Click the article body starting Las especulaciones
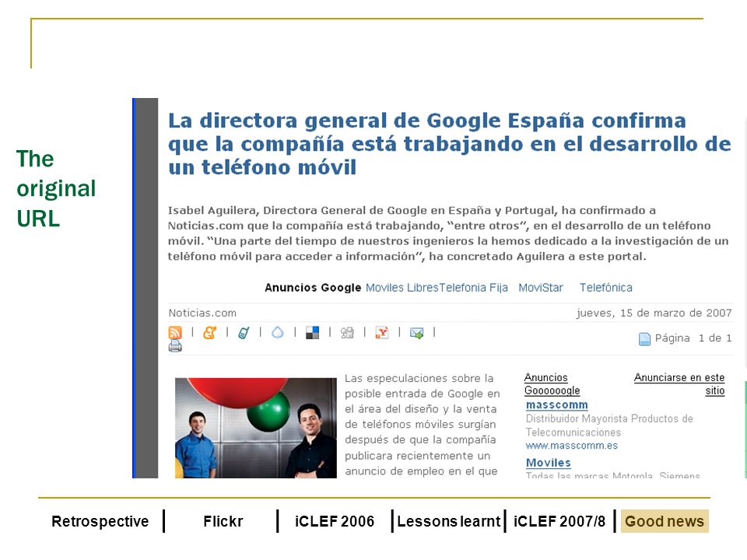Screen dimensions: 747x560 (x=422, y=425)
